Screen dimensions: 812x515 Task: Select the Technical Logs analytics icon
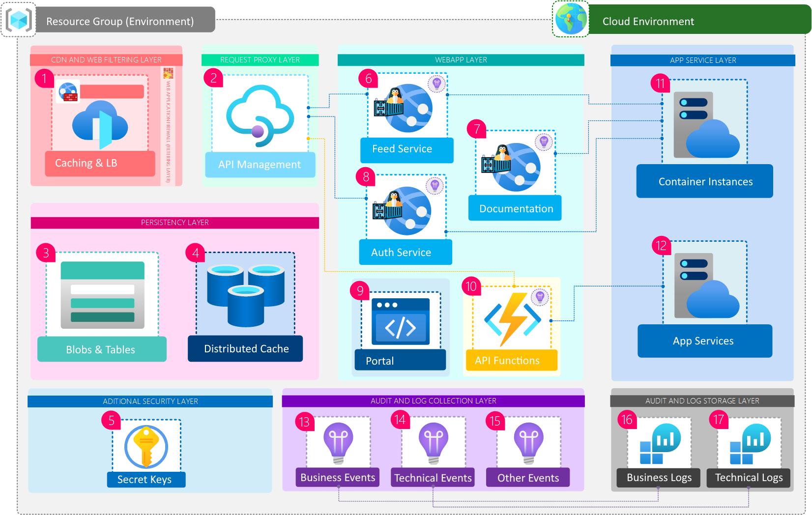[750, 444]
